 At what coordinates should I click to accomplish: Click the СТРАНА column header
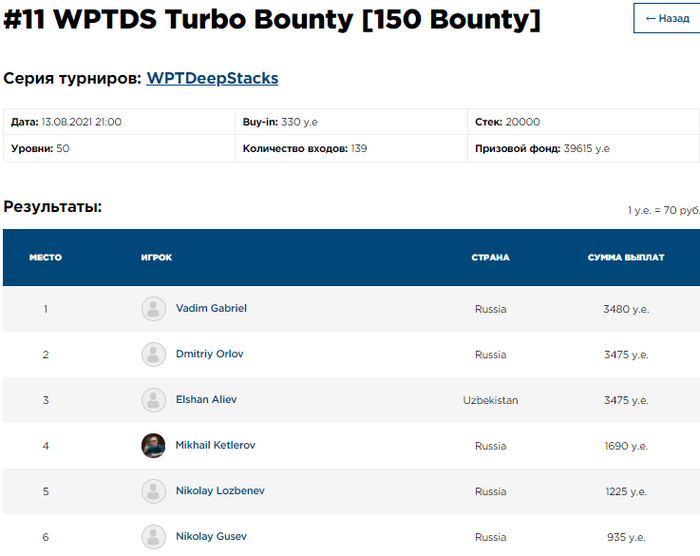click(x=490, y=257)
